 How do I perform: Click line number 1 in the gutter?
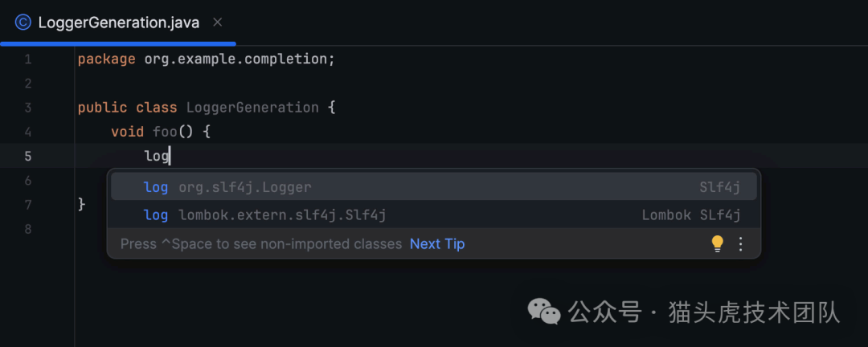click(x=27, y=59)
